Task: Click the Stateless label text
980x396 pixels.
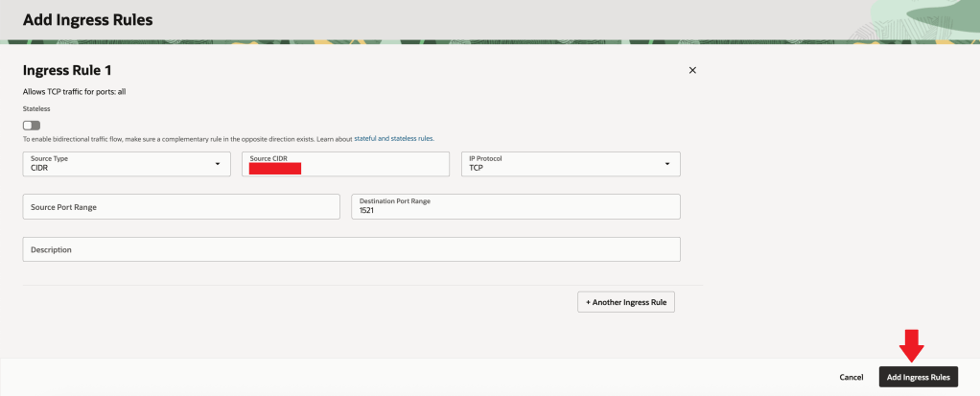Action: click(x=35, y=109)
